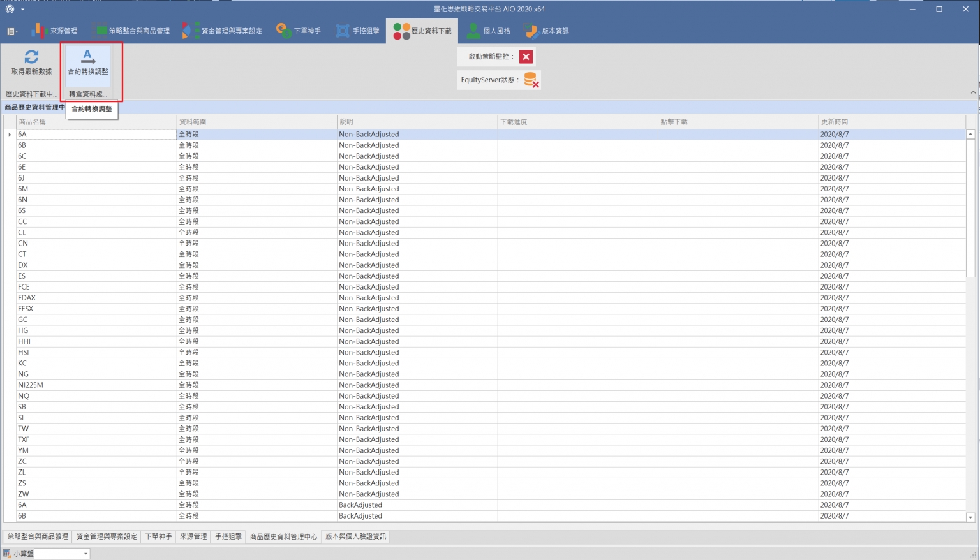The width and height of the screenshot is (980, 560).
Task: Open the 手控狙擊 ribbon tab
Action: click(x=358, y=31)
